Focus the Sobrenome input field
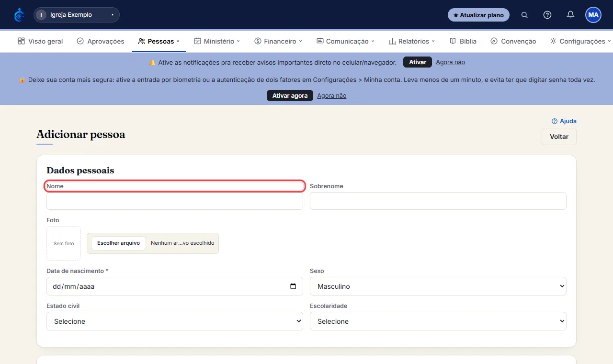Viewport: 613px width, 364px height. point(438,201)
